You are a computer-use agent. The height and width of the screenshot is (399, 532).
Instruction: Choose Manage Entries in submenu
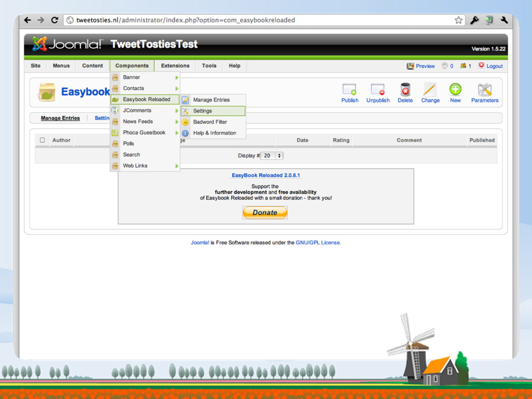(213, 100)
